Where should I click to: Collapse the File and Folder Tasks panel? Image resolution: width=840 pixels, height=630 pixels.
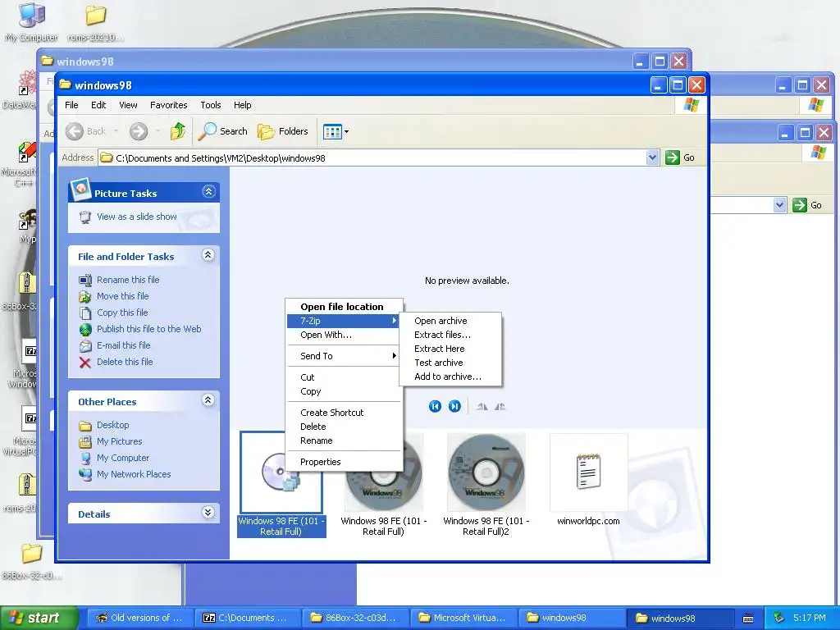point(208,255)
